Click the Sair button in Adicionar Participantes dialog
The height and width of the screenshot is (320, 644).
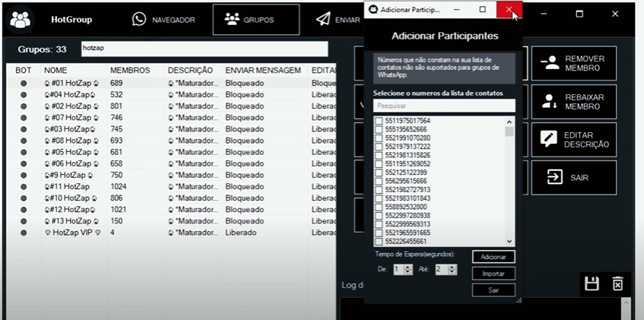pyautogui.click(x=493, y=290)
